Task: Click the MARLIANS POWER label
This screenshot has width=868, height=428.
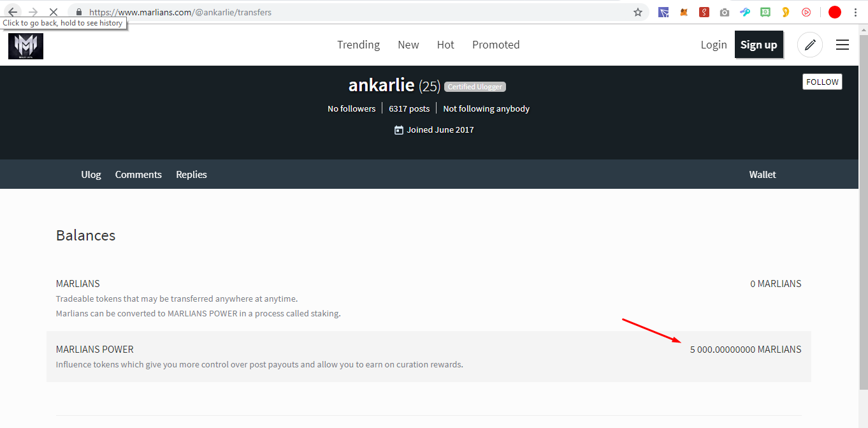Action: tap(95, 350)
